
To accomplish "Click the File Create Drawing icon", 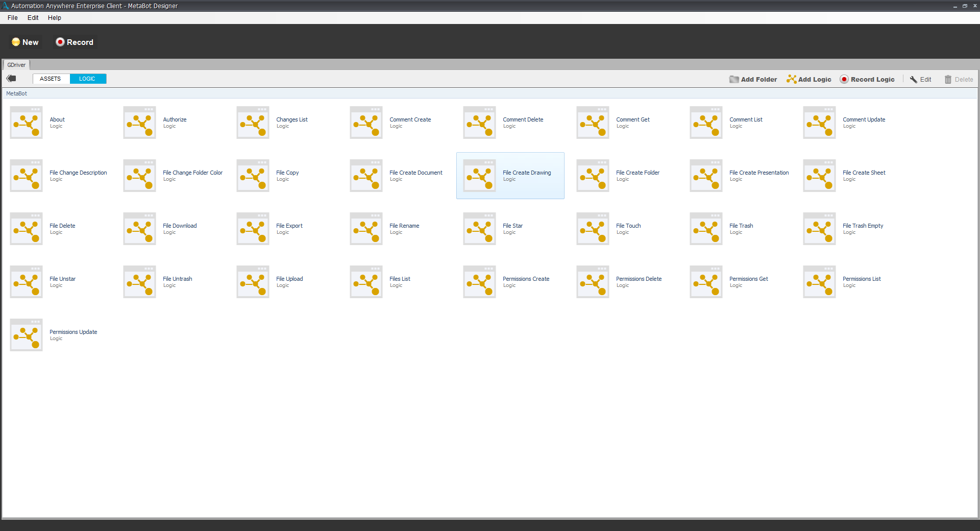I will coord(479,176).
